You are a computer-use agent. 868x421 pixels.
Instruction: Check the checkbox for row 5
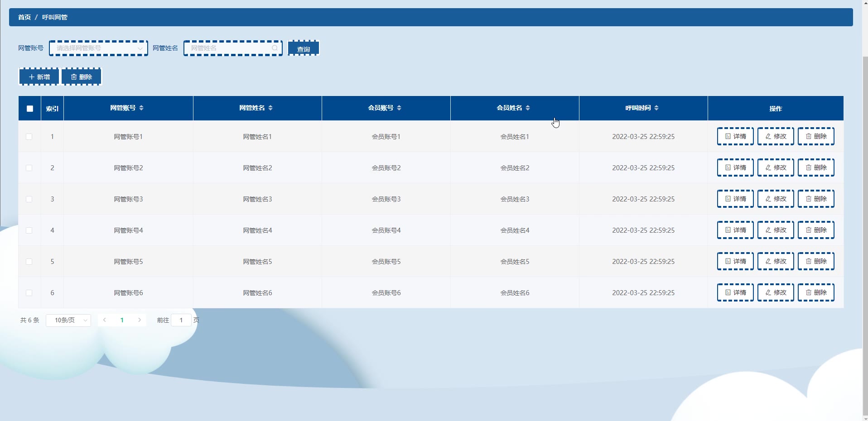[29, 262]
